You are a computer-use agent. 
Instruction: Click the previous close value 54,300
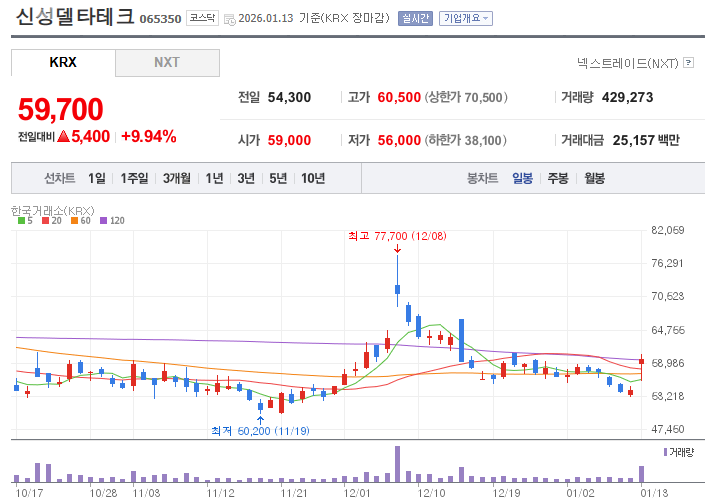290,97
